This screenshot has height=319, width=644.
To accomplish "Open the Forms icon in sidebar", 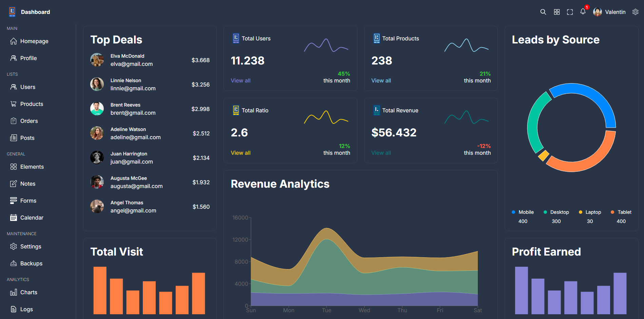I will [x=14, y=201].
